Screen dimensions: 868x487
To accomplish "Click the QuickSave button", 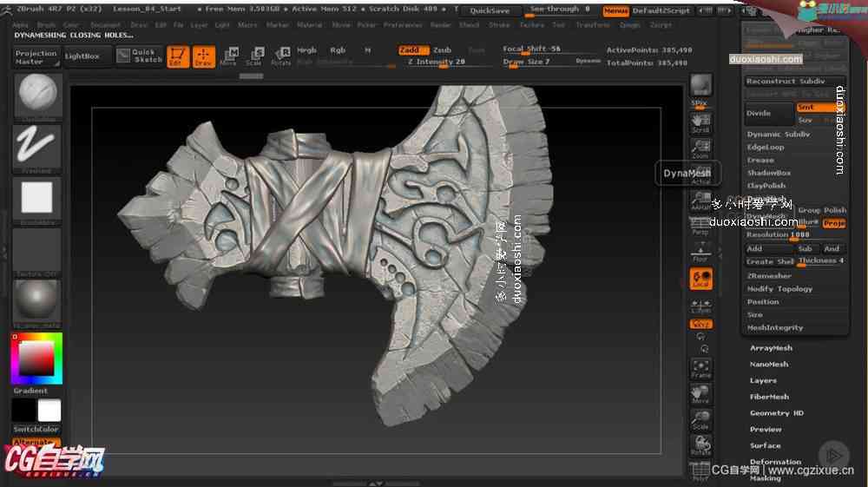I will 490,10.
